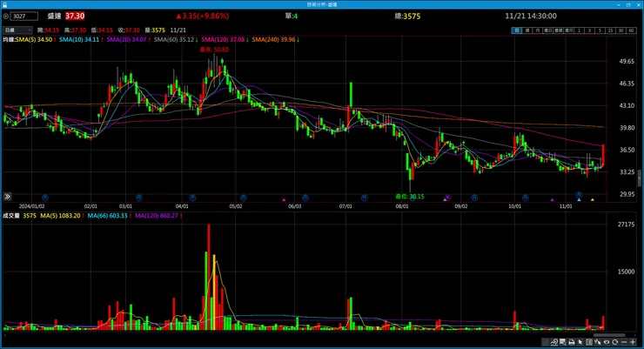Select the 還周 adjusted weekly button

click(x=559, y=30)
